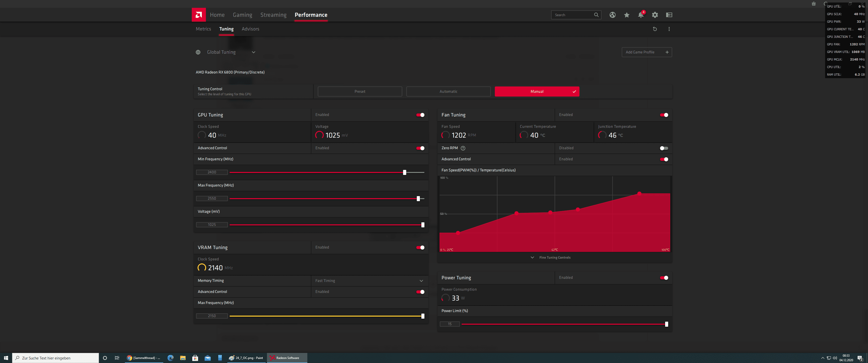The height and width of the screenshot is (363, 868).
Task: Click GPU Min Frequency slider handle
Action: point(404,172)
